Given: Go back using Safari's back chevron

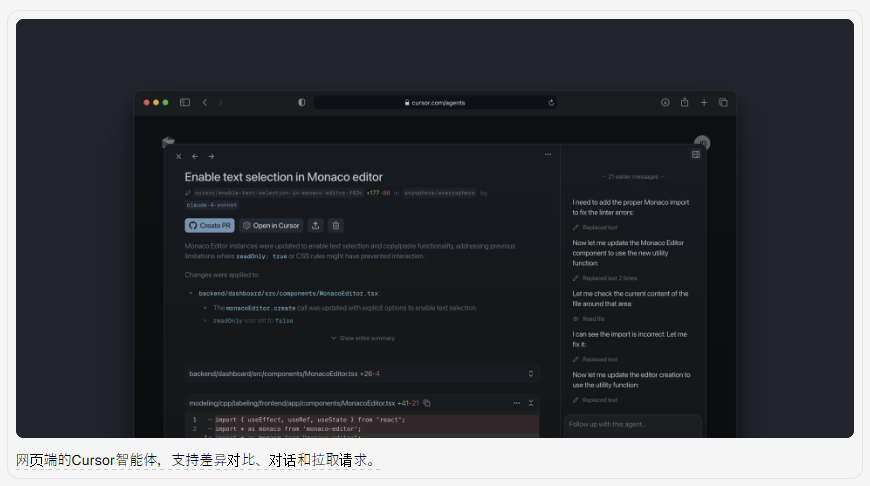Looking at the screenshot, I should click(205, 102).
